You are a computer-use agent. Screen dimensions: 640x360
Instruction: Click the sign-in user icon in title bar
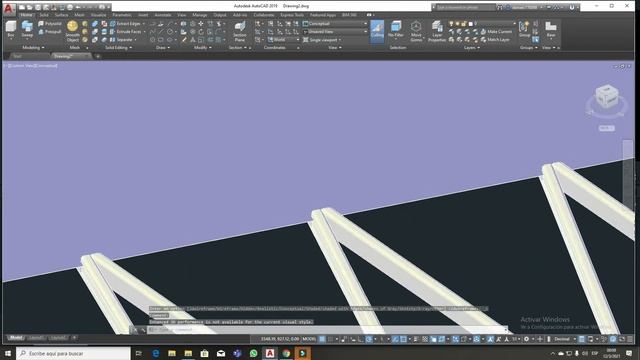(x=509, y=7)
